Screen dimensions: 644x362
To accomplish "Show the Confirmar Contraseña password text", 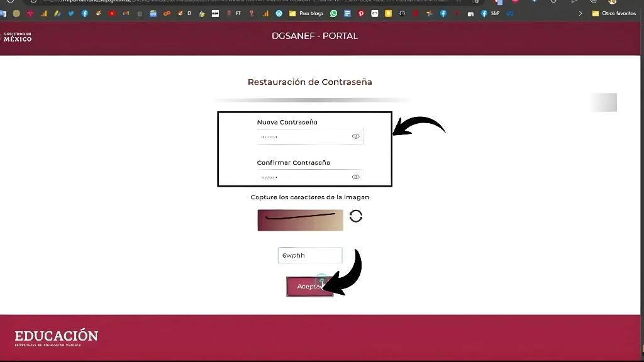I will [355, 176].
